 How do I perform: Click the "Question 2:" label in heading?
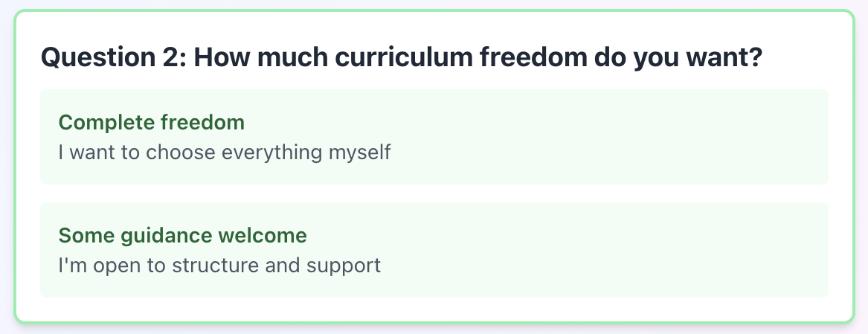113,57
